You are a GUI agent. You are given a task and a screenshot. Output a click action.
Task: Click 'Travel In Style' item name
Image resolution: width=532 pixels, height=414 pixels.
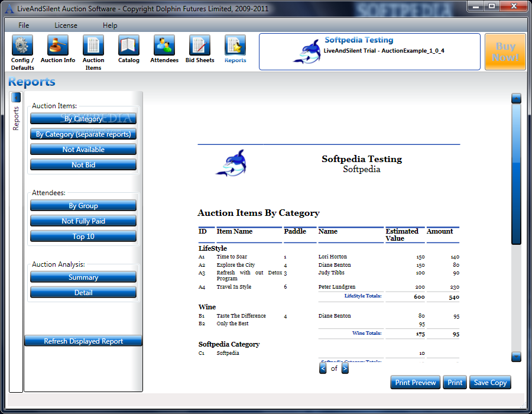coord(233,287)
